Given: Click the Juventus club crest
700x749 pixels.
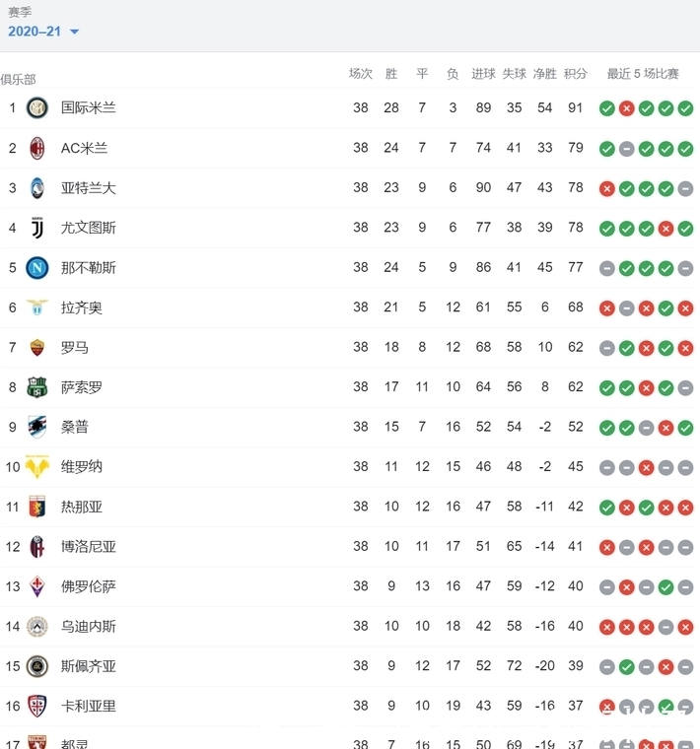Looking at the screenshot, I should point(36,228).
